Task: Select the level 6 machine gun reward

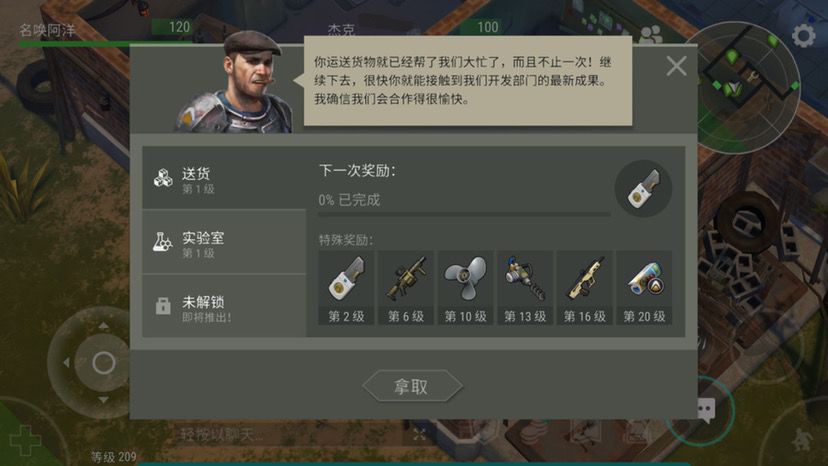Action: point(406,287)
